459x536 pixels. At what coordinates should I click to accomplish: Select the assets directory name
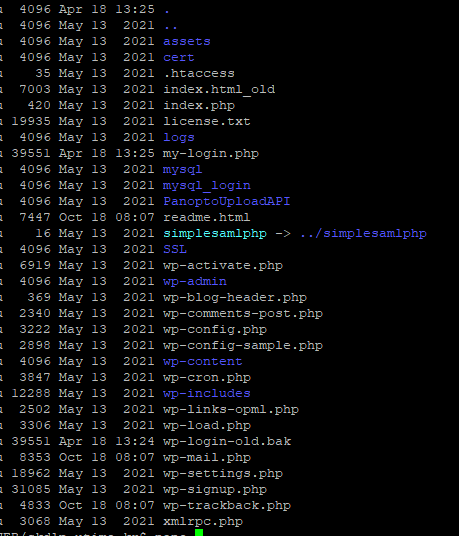187,41
